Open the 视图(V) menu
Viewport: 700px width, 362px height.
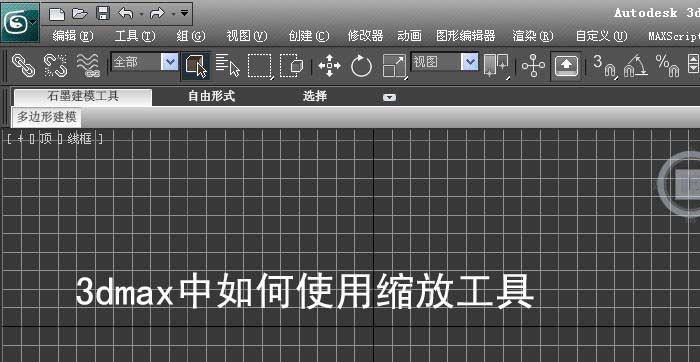[246, 36]
